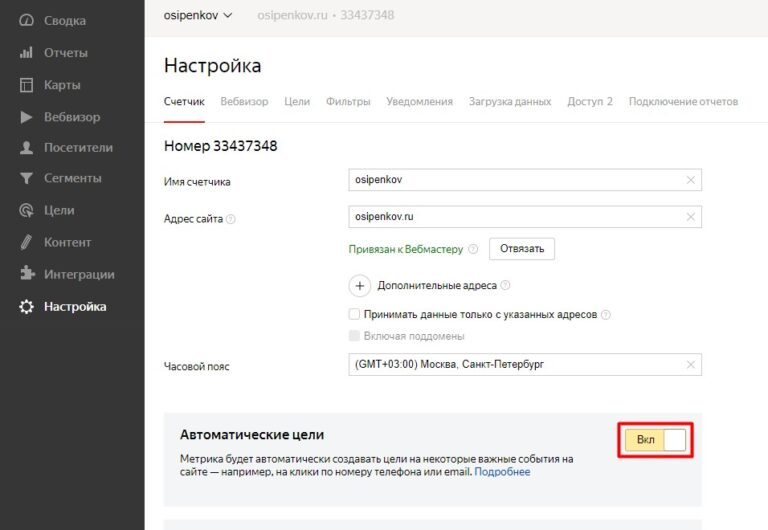Image resolution: width=768 pixels, height=530 pixels.
Task: Click the Адрес сайта input field
Action: click(x=525, y=217)
